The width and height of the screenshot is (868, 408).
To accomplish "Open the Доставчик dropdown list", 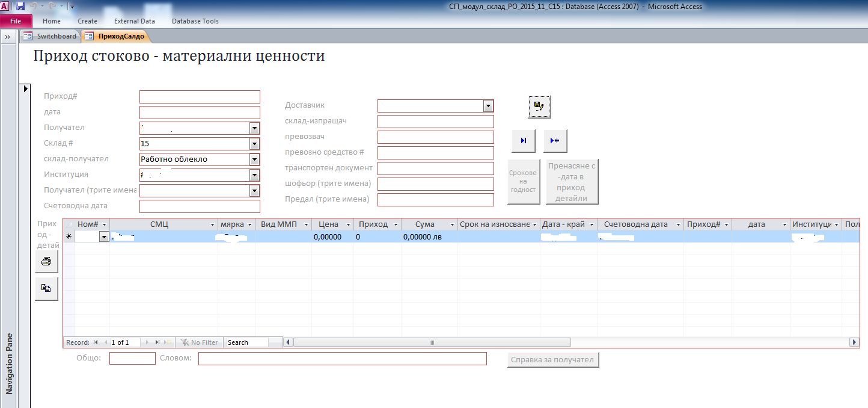I will (488, 106).
